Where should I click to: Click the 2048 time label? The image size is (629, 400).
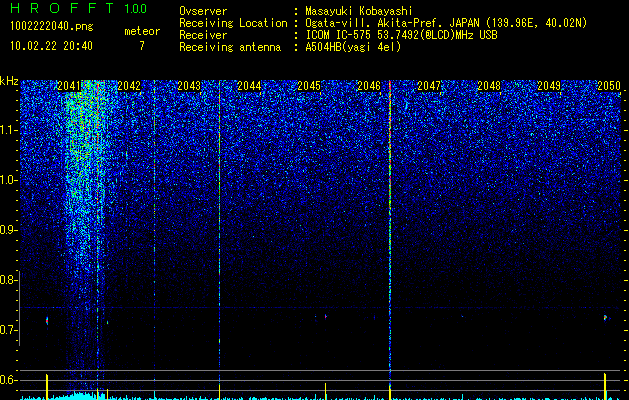pos(489,86)
